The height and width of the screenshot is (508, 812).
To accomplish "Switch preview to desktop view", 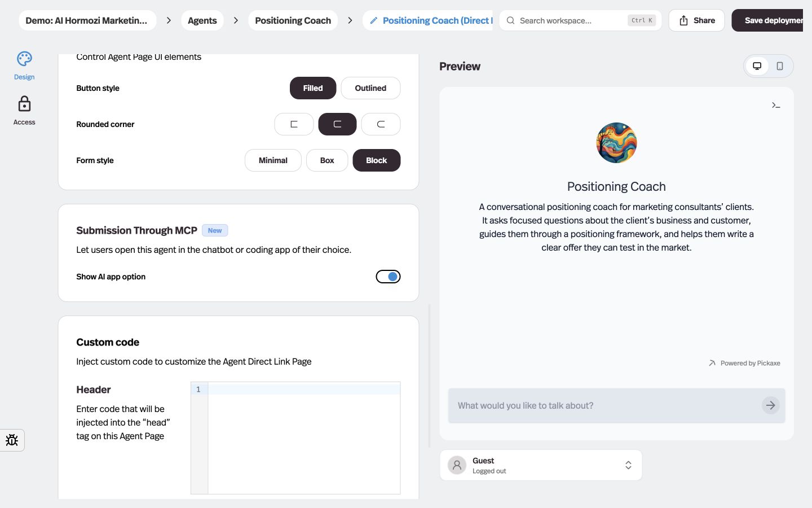I will pos(757,66).
